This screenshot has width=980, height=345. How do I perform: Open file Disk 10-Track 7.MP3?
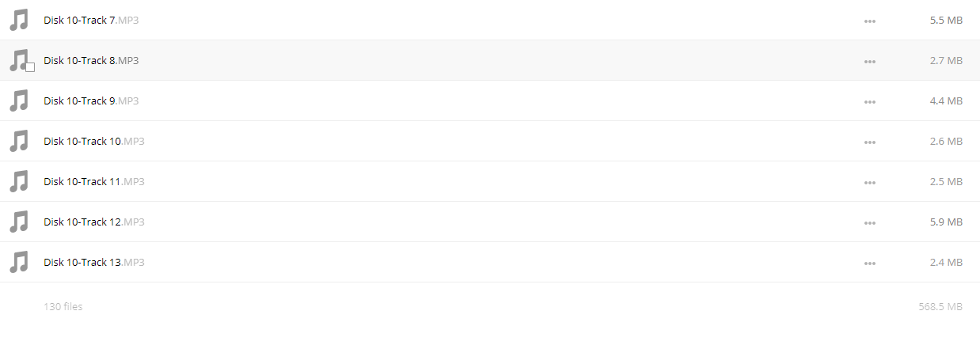click(x=91, y=21)
